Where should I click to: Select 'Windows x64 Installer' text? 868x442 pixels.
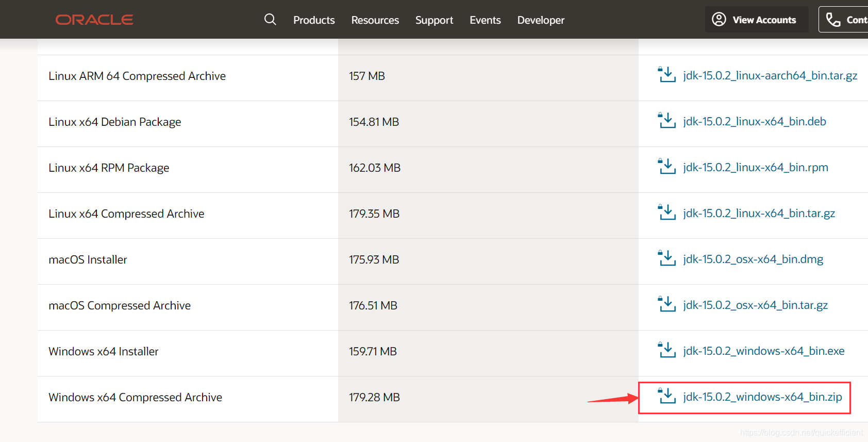pyautogui.click(x=104, y=351)
